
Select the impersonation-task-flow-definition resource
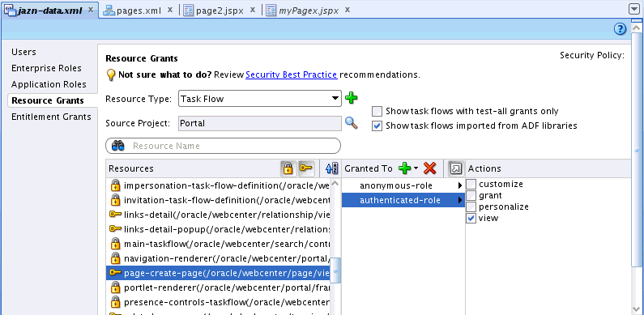coord(218,185)
